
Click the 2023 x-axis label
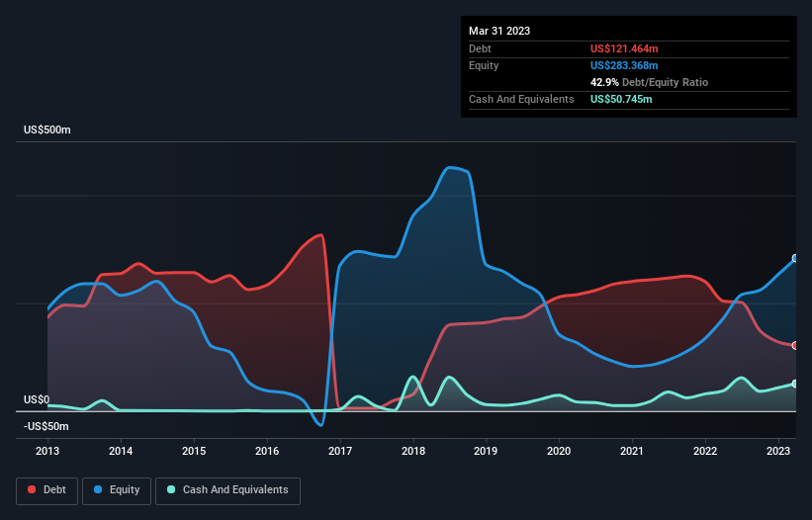(x=778, y=451)
